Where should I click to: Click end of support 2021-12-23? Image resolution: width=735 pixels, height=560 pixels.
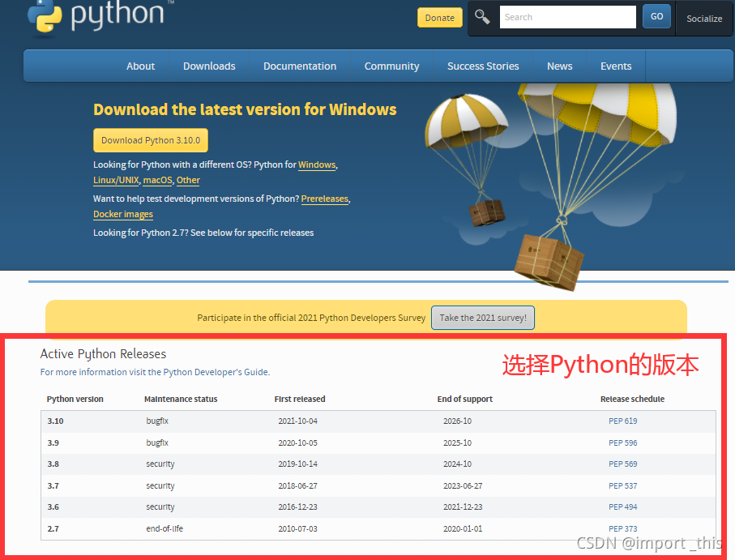click(463, 507)
